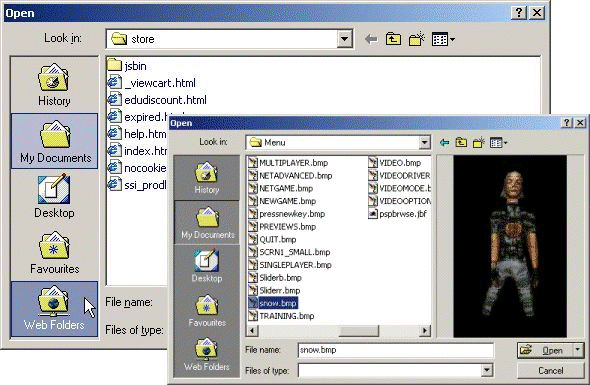Select pressnewkey.bmp
The width and height of the screenshot is (590, 385).
pos(287,214)
